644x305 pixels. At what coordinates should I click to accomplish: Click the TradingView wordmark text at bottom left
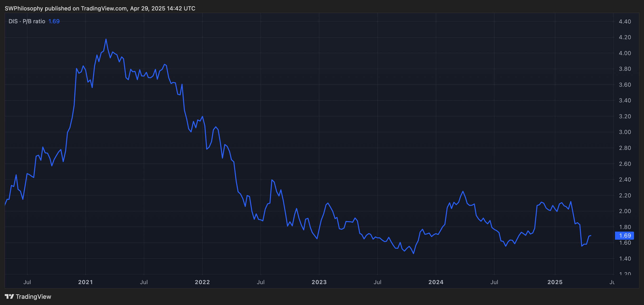33,296
